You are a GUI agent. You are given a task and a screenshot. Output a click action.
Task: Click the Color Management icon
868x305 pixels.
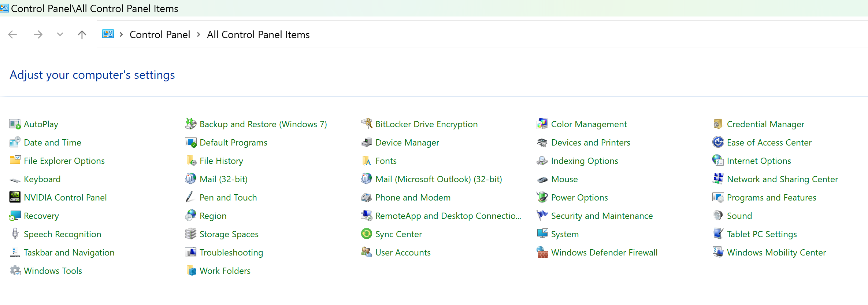click(x=542, y=124)
